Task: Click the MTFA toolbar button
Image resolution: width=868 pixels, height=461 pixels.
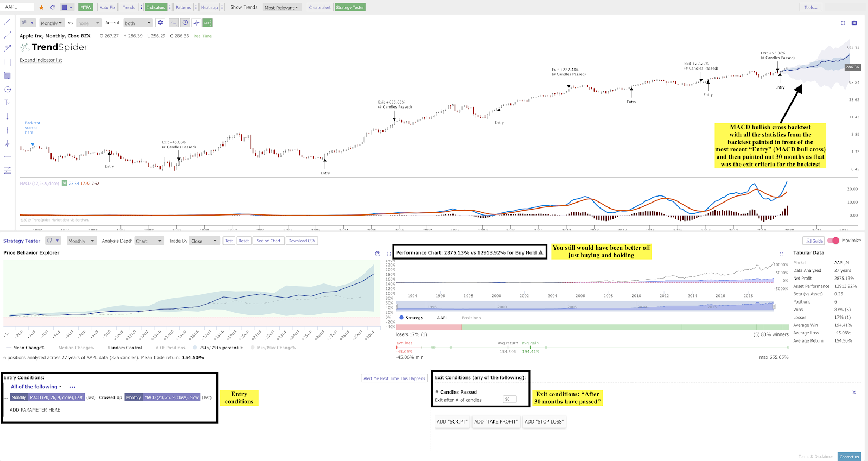Action: [x=86, y=7]
